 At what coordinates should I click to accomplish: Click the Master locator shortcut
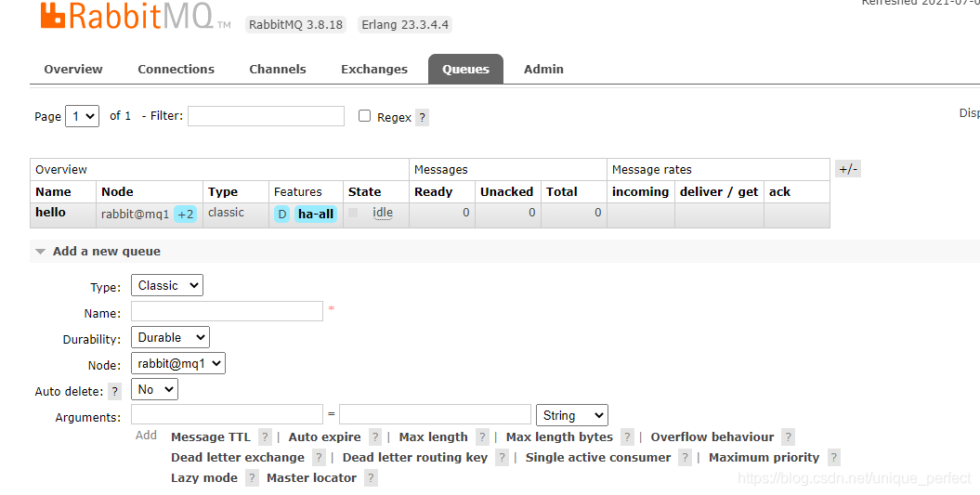pyautogui.click(x=311, y=479)
